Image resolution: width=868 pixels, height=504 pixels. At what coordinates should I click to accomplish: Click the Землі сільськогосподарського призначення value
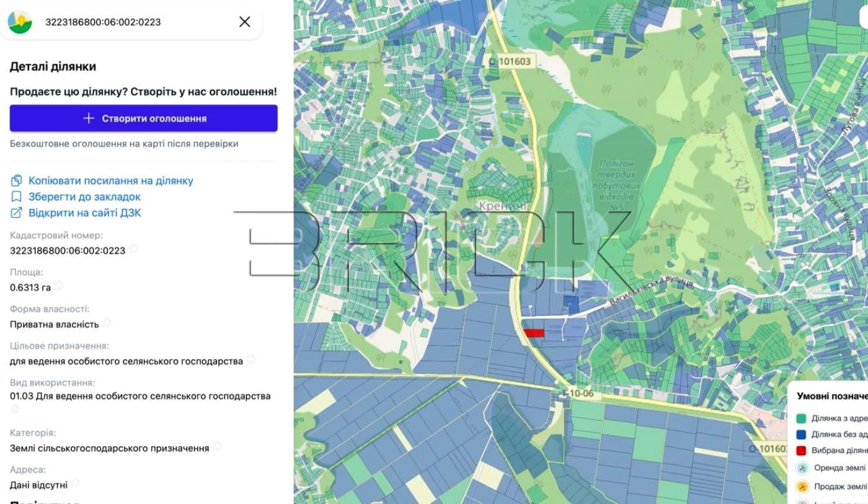pyautogui.click(x=110, y=448)
